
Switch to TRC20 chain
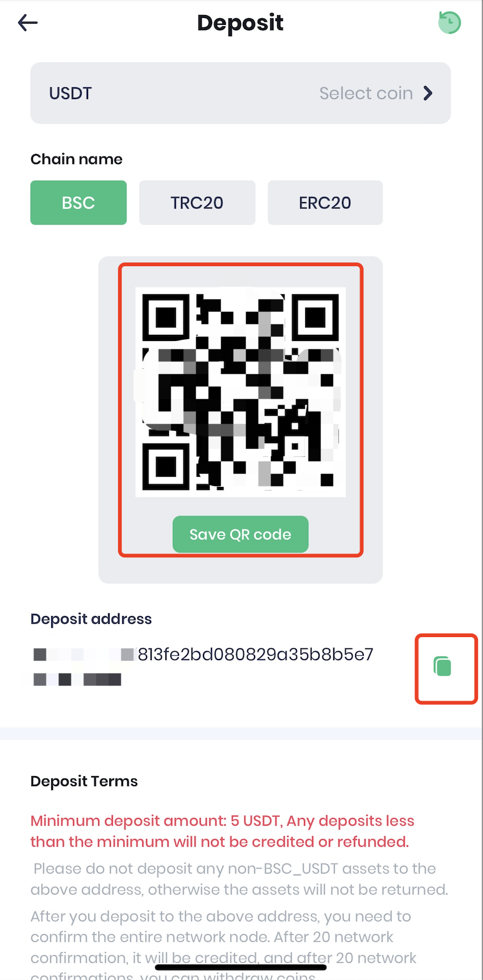tap(197, 203)
